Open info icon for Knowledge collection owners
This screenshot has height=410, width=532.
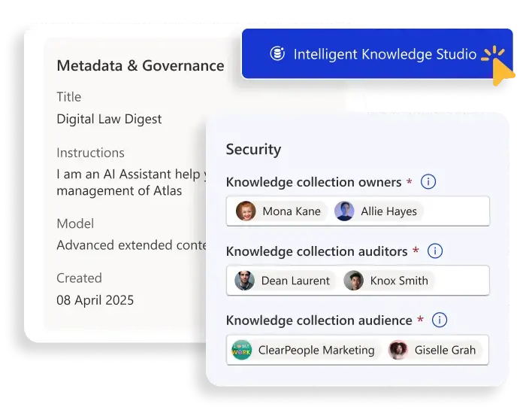(x=428, y=182)
